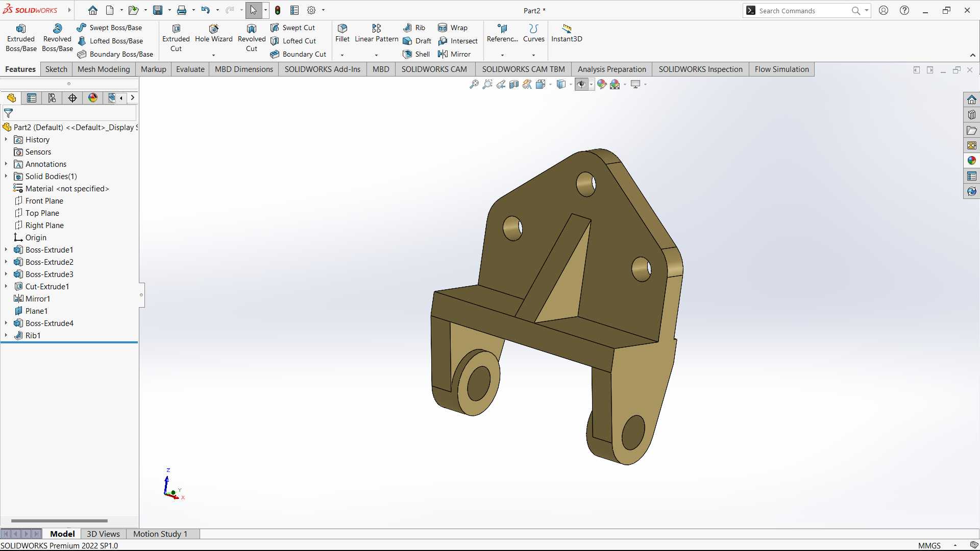Expand the Solid Bodies(1) folder
980x551 pixels.
point(6,176)
